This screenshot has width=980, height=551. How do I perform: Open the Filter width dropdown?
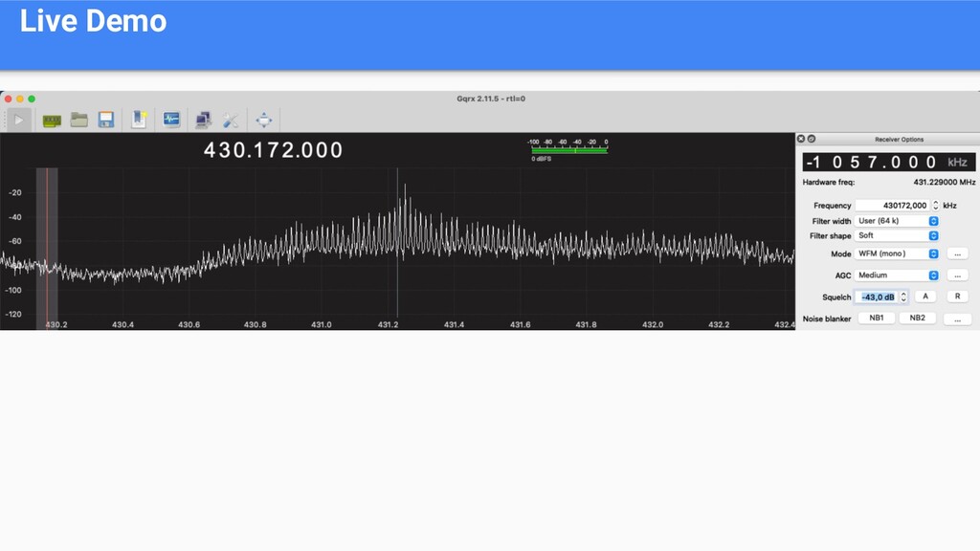pos(896,221)
